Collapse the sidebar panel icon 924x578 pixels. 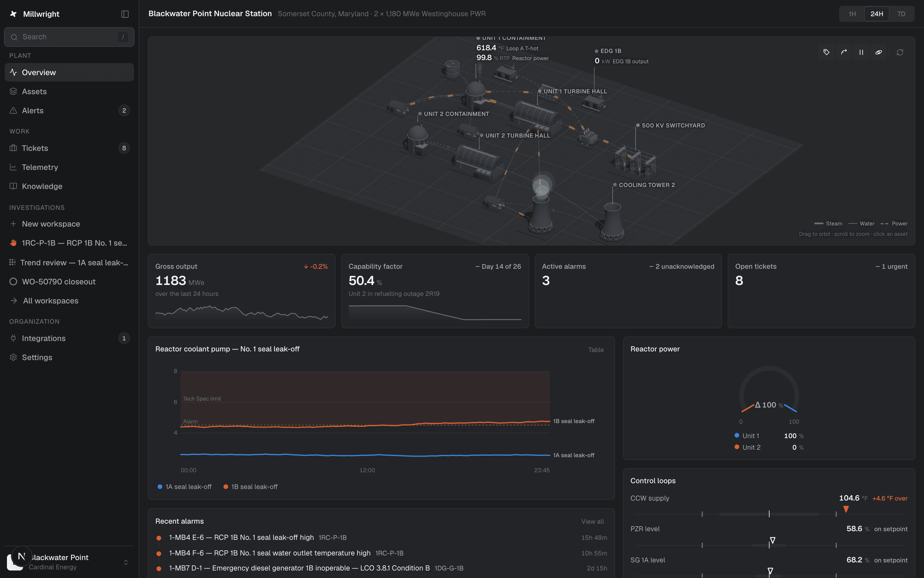click(125, 14)
